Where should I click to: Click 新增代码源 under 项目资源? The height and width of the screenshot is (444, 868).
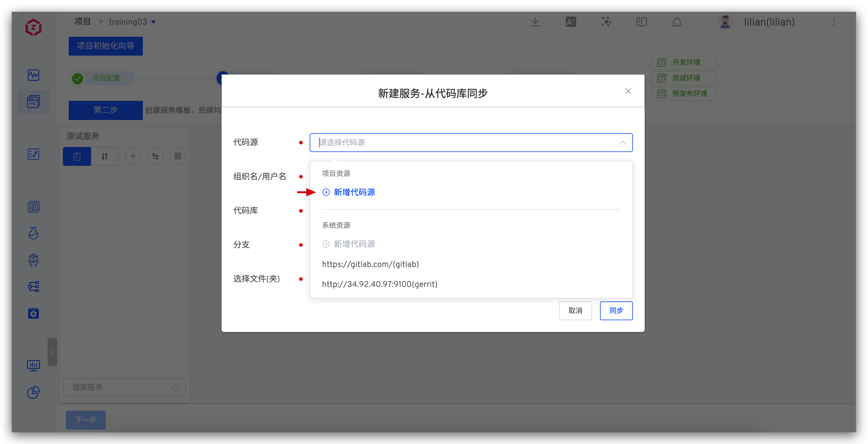pyautogui.click(x=354, y=192)
